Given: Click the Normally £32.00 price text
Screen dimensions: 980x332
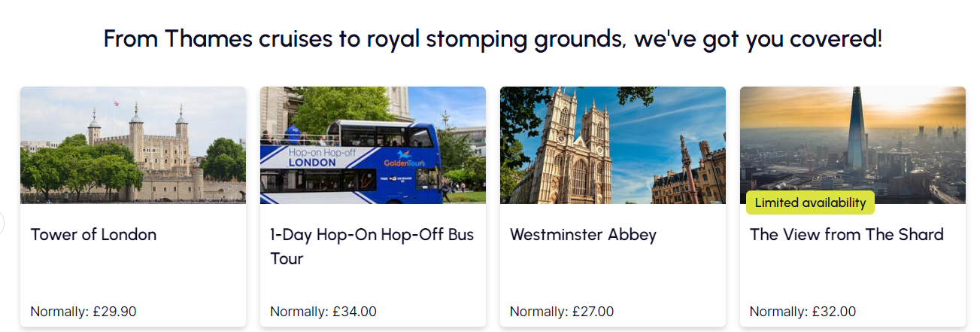Looking at the screenshot, I should point(803,312).
